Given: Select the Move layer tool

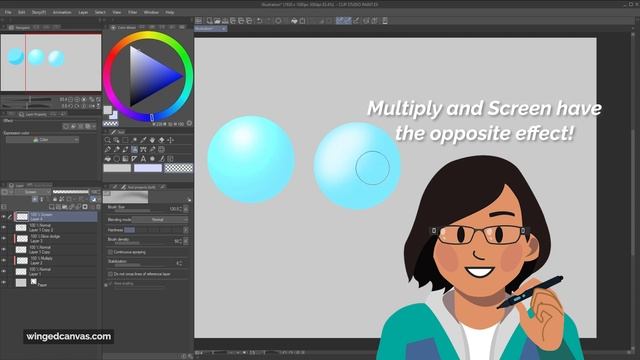Looking at the screenshot, I should [x=171, y=140].
